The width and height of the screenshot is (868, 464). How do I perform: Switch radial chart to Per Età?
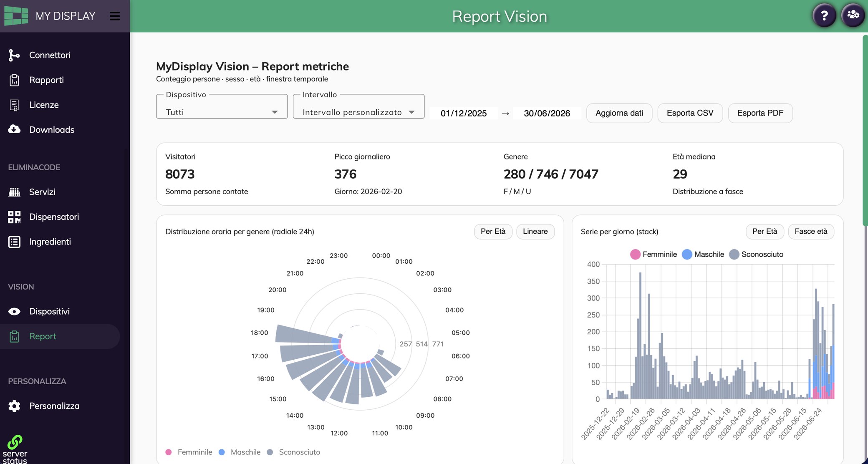coord(493,232)
